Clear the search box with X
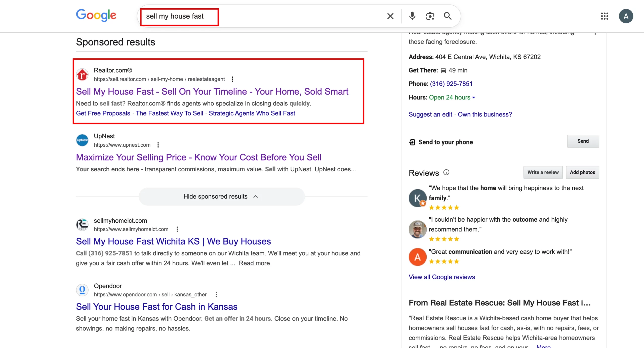644x348 pixels. (390, 16)
